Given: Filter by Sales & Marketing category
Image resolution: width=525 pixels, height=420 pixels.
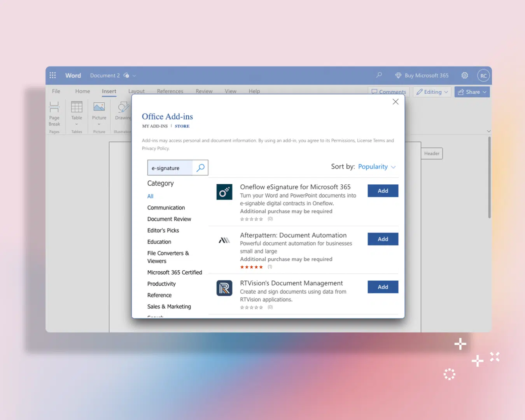Looking at the screenshot, I should click(169, 306).
